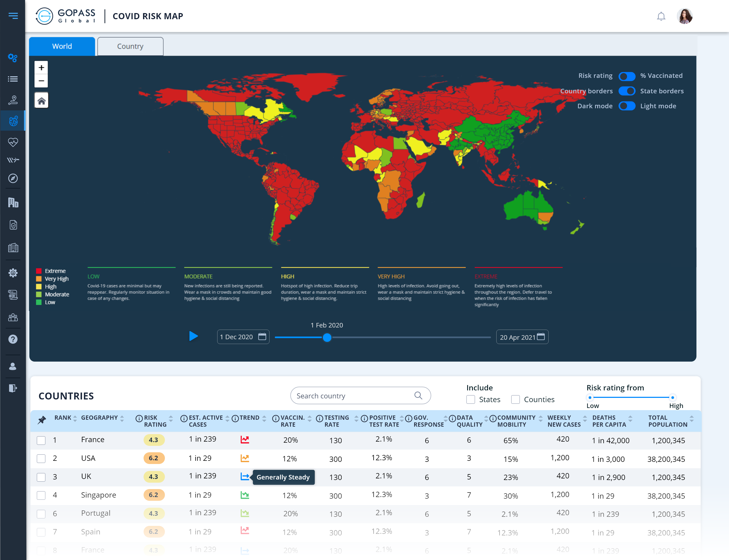Click the help question mark icon
This screenshot has height=560, width=729.
click(13, 339)
